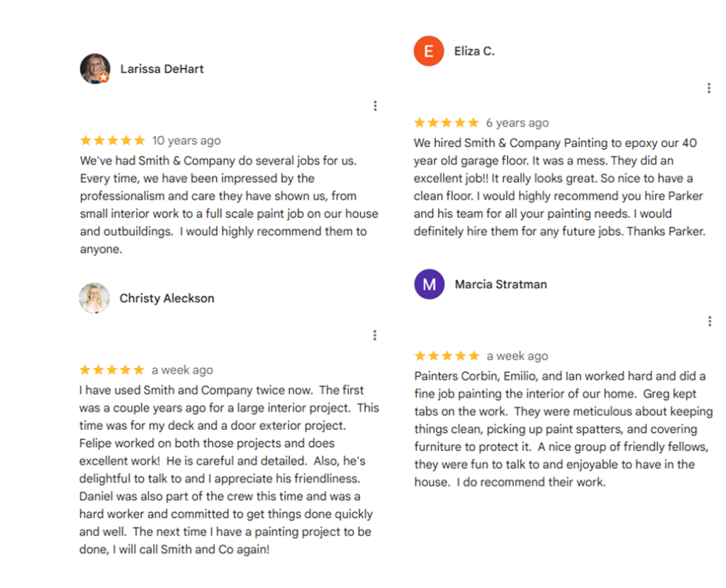Click Marcia Stratman's purple M avatar
The height and width of the screenshot is (588, 726).
coord(429,284)
